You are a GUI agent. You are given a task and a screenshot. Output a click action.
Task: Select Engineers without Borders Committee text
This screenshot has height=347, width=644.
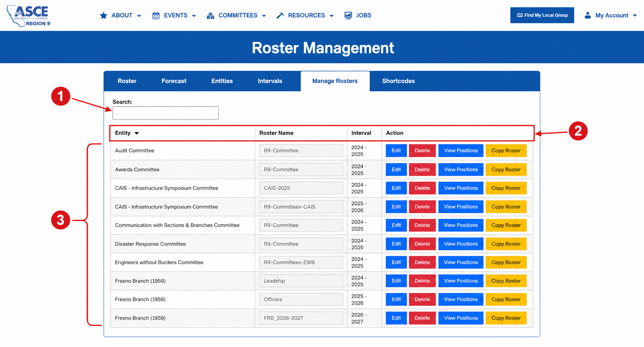point(159,263)
